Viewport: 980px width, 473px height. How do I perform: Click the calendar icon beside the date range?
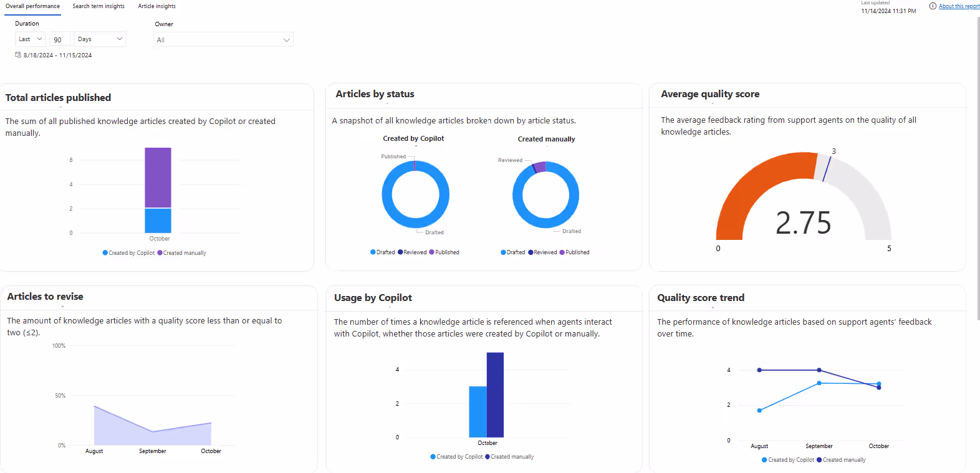coord(18,55)
